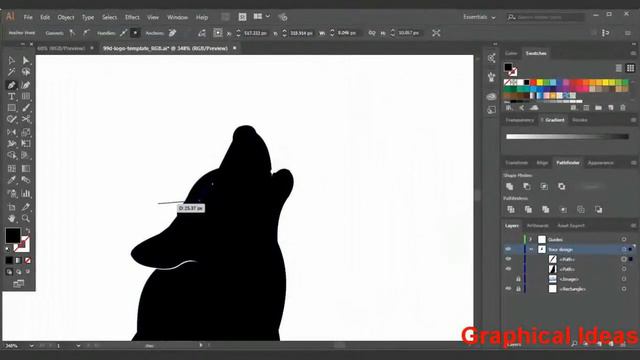Open the Gradient panel options menu

tap(633, 120)
